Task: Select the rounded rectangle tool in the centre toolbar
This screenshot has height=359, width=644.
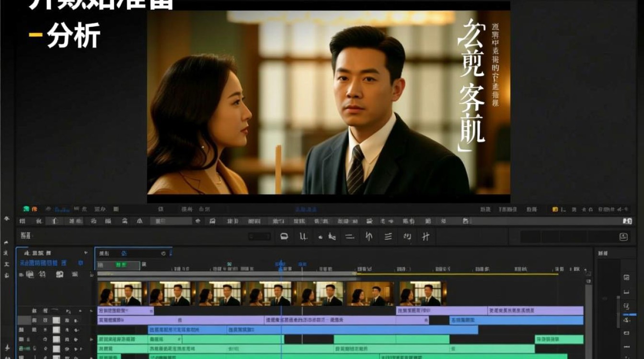Action: [284, 236]
